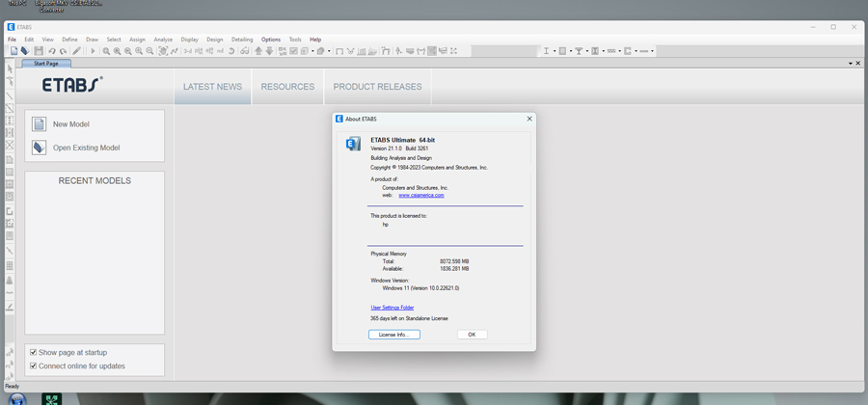
Task: Click New Model on Start Page
Action: click(70, 124)
